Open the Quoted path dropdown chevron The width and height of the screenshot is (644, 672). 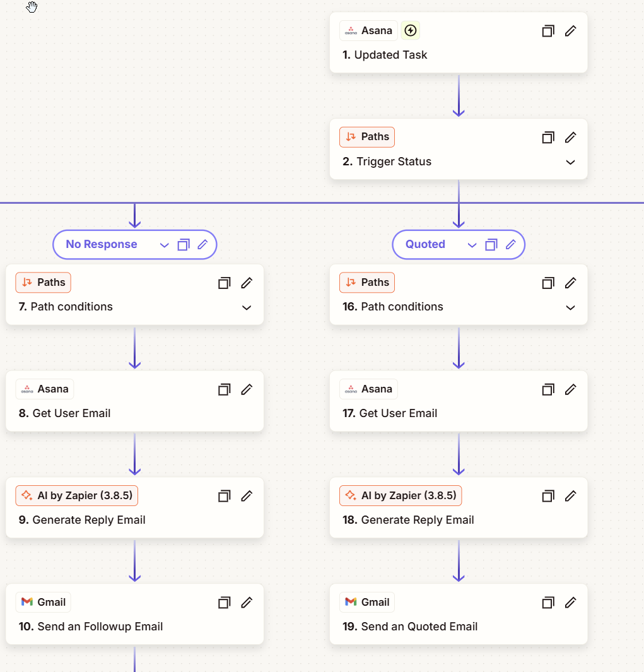point(472,245)
